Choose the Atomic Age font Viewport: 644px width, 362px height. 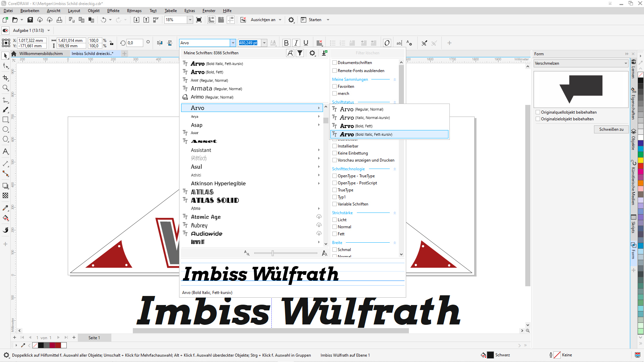[252, 217]
